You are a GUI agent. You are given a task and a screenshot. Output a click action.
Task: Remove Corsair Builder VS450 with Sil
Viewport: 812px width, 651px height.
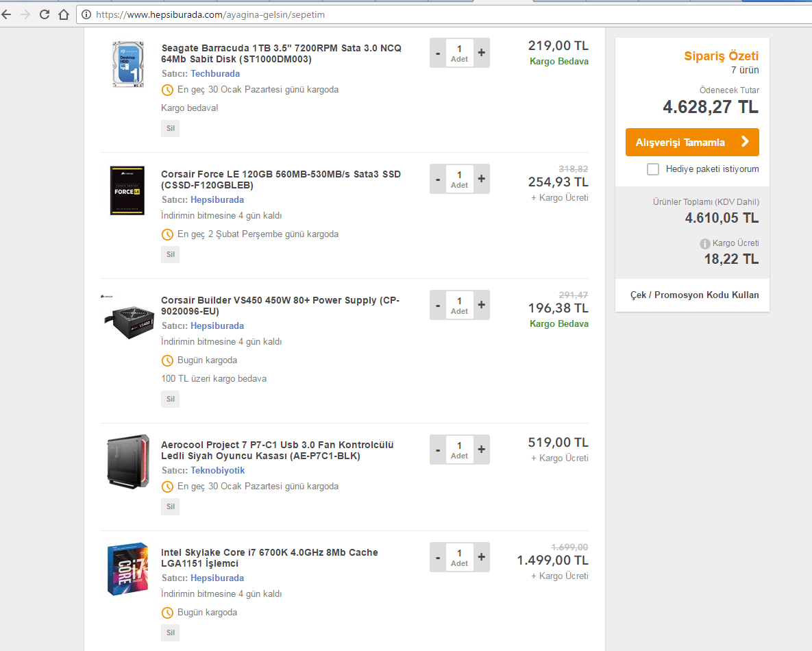click(x=170, y=399)
